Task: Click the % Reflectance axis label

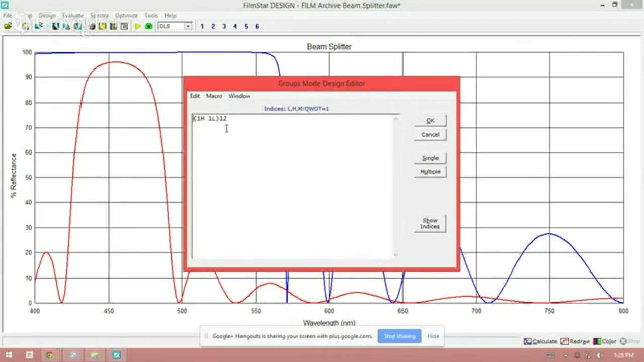Action: click(14, 175)
